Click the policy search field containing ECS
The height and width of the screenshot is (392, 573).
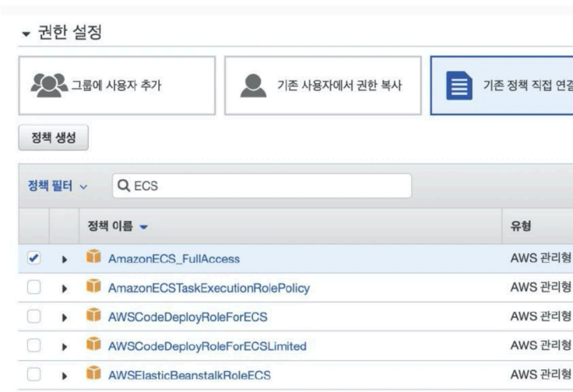(262, 186)
